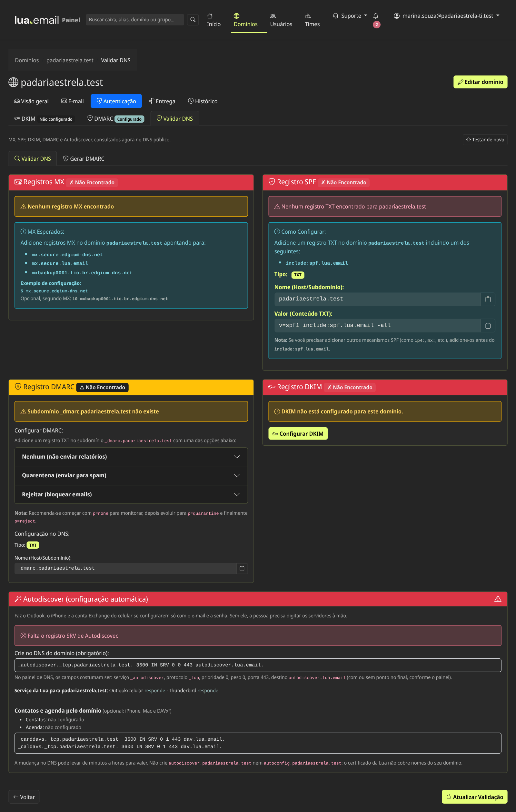
Task: Click the Voltar button
Action: click(x=24, y=797)
